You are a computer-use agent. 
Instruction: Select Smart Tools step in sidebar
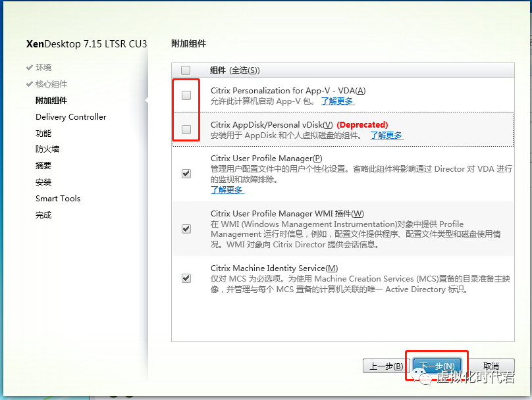(58, 198)
